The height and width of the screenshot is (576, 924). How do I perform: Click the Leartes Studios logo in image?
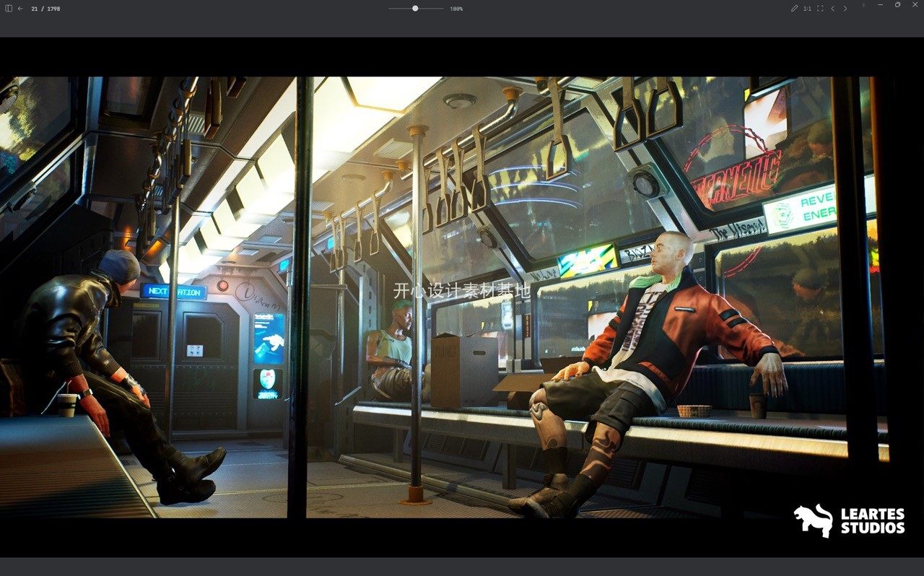850,520
